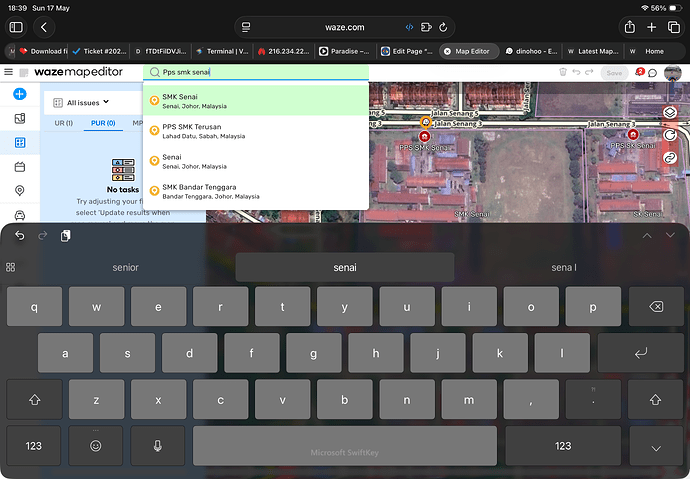
Task: Click the search field containing Pps smk senai
Action: tap(256, 72)
